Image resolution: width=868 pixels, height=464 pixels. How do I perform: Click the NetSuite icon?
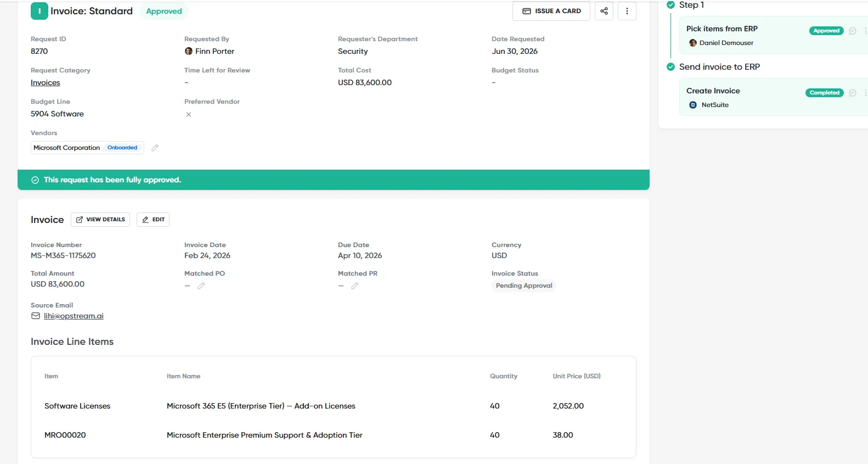click(693, 105)
